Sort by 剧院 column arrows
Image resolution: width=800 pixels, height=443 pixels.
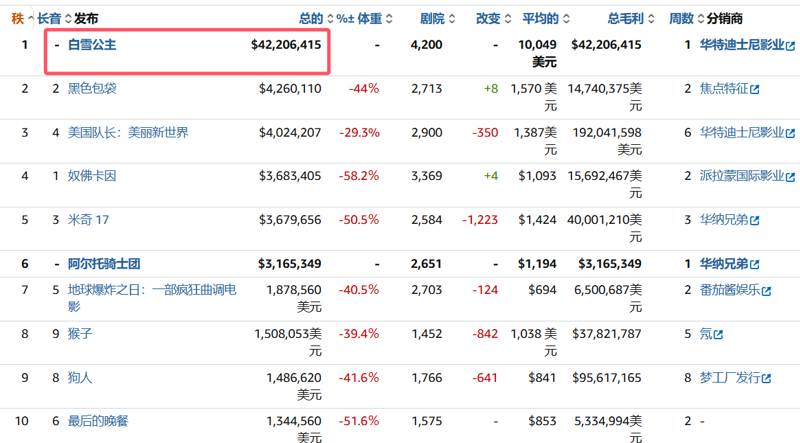(452, 19)
